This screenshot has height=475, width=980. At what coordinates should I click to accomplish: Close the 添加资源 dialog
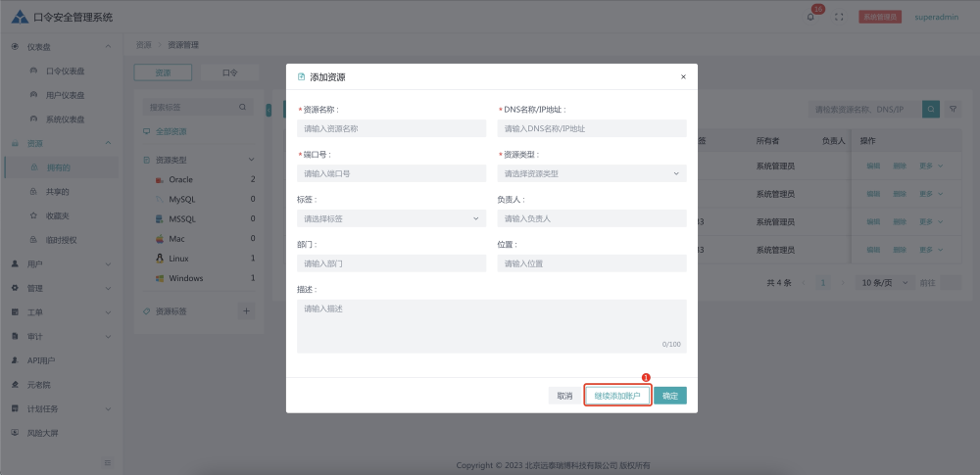[x=683, y=76]
